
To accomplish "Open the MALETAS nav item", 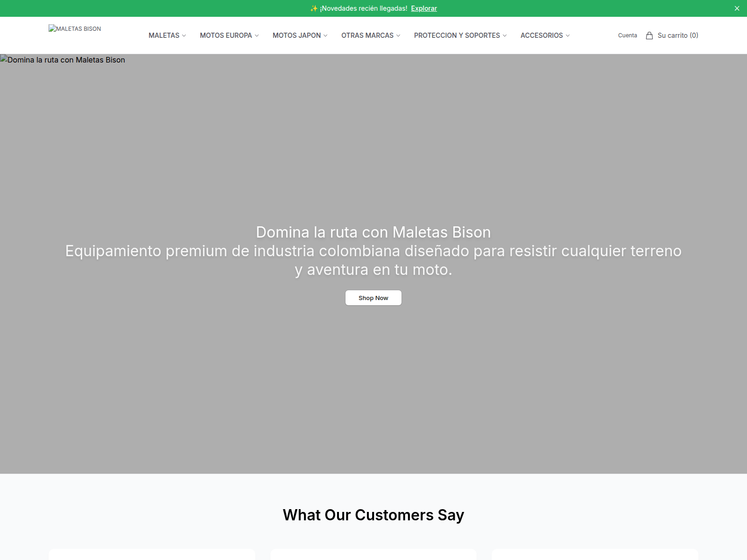I will [164, 35].
